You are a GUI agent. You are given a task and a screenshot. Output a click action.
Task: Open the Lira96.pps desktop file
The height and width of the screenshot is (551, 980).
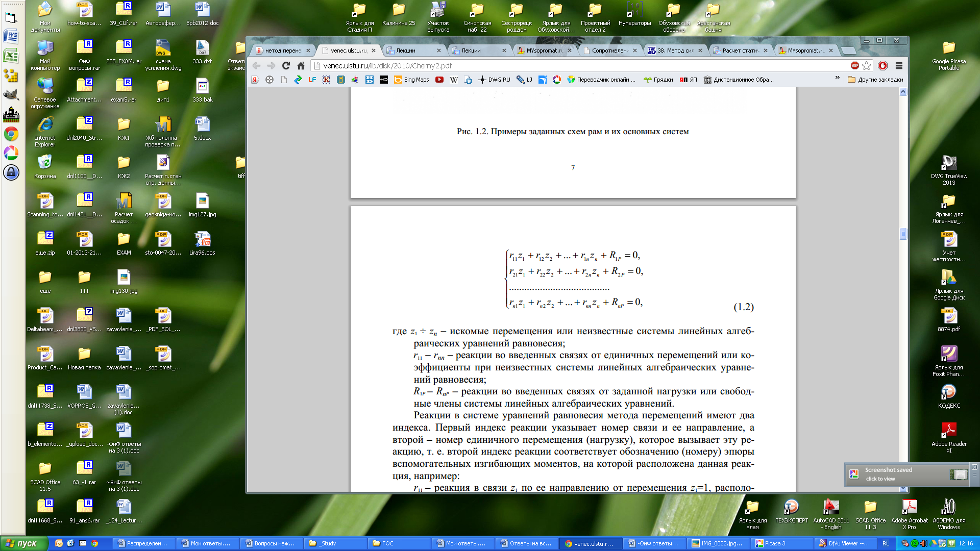[203, 243]
